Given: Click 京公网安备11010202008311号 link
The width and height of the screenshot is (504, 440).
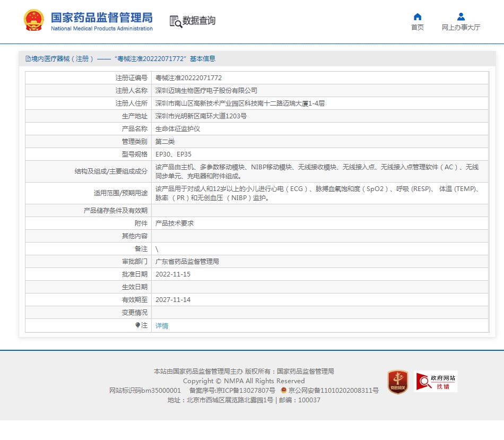Looking at the screenshot, I should (333, 391).
